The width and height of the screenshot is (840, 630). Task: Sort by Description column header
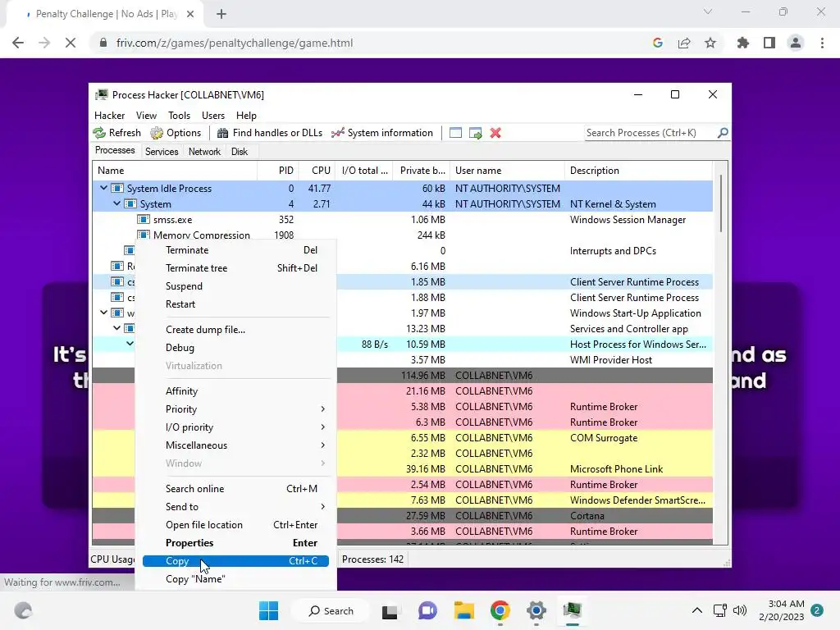[x=638, y=171]
